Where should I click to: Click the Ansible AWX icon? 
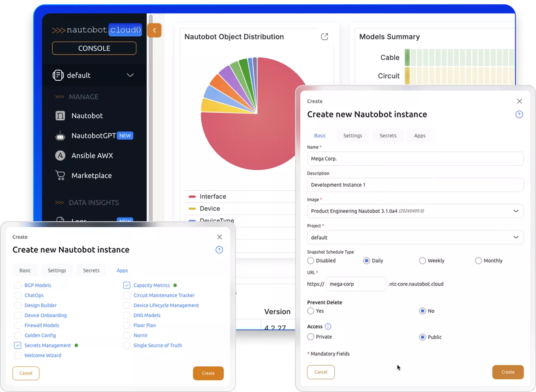point(60,155)
